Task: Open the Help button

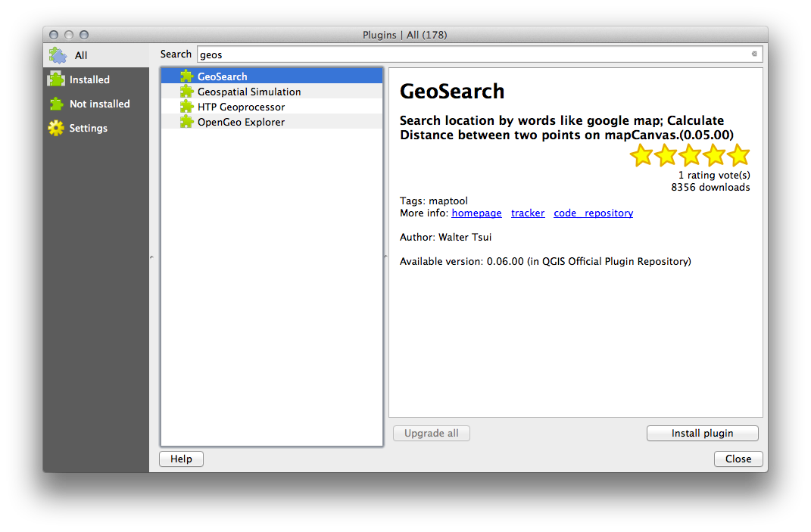Action: [x=181, y=459]
